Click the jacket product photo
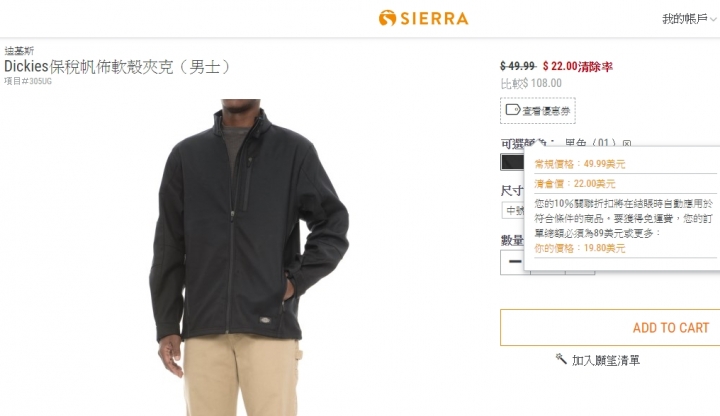 (249, 257)
